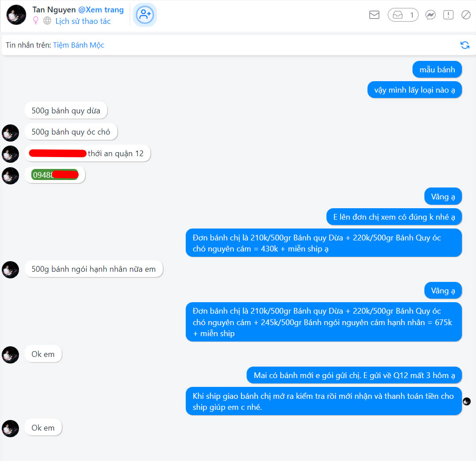Viewport: 476px width, 461px height.
Task: Refresh the conversation with sync icon
Action: pos(465,45)
